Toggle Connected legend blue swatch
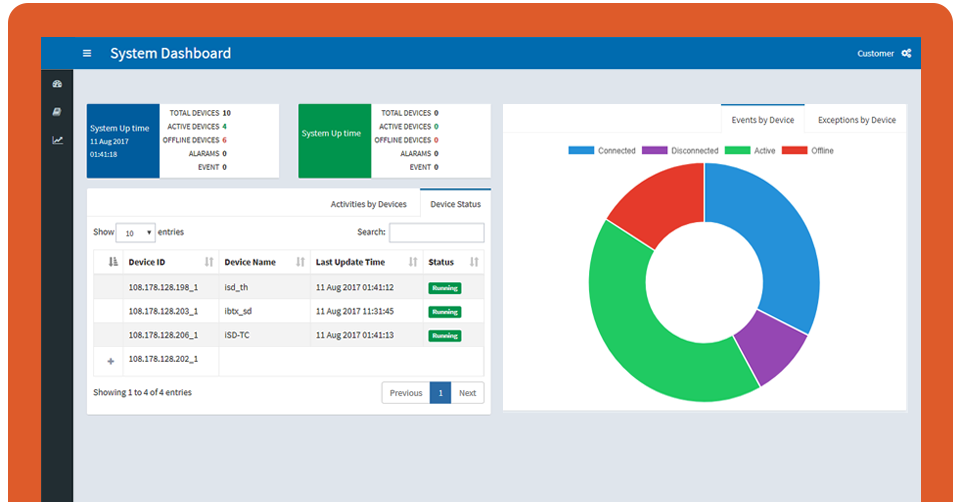This screenshot has height=502, width=965. 581,150
